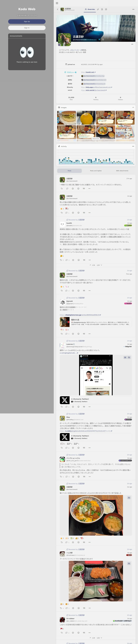Open the hamburger photo thumbnail

coord(67,118)
